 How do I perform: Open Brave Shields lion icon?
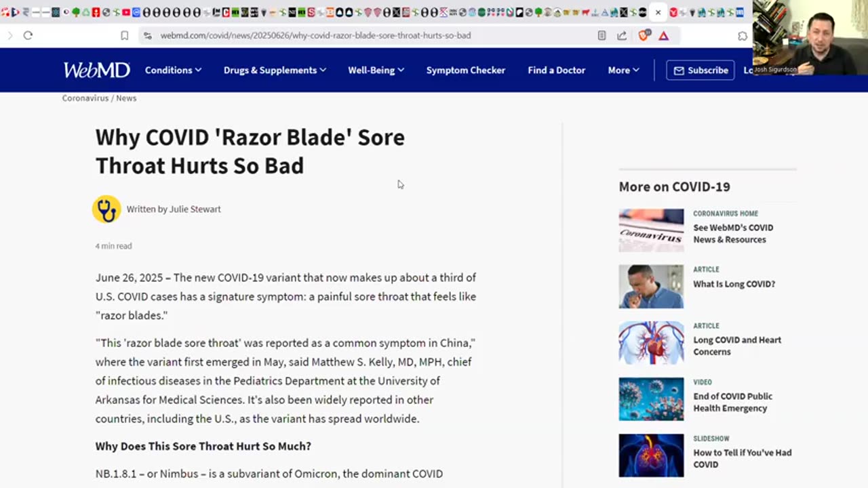[x=644, y=35]
